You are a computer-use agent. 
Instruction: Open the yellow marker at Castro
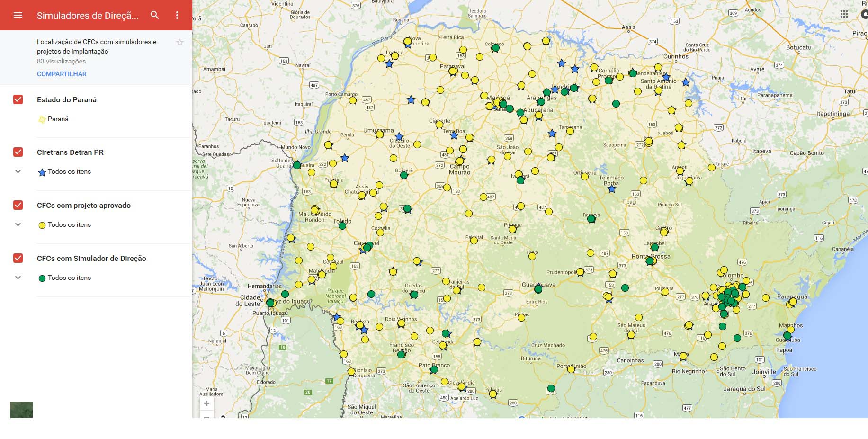click(664, 232)
